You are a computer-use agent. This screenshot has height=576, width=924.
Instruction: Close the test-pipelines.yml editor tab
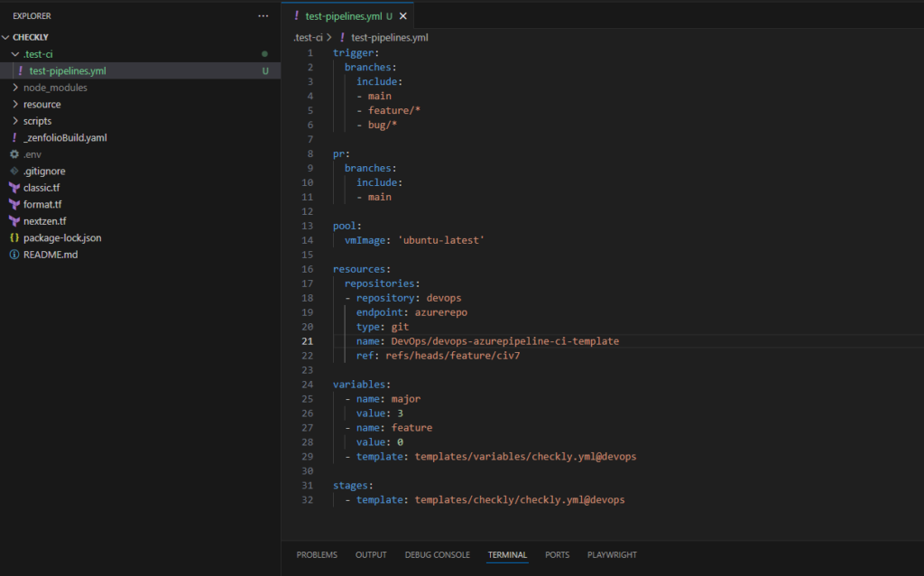pyautogui.click(x=403, y=16)
